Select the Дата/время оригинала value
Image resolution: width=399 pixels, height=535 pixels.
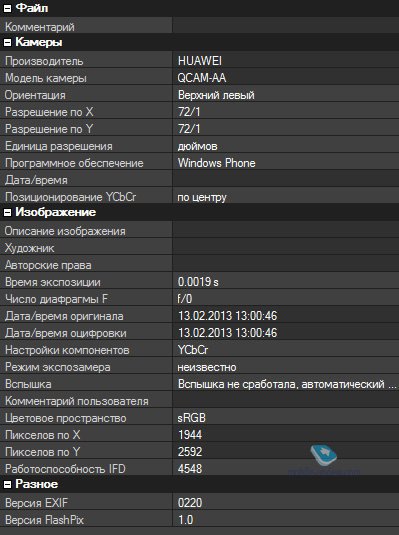(227, 316)
